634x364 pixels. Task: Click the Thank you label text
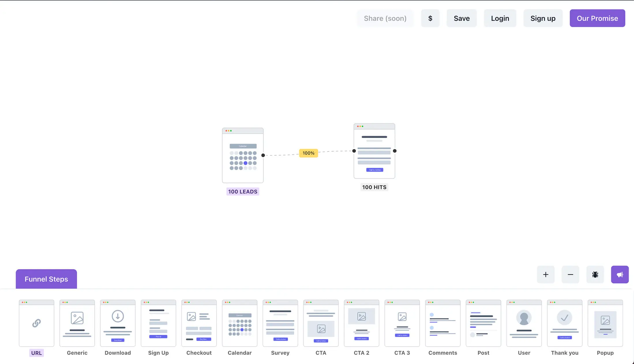coord(565,353)
